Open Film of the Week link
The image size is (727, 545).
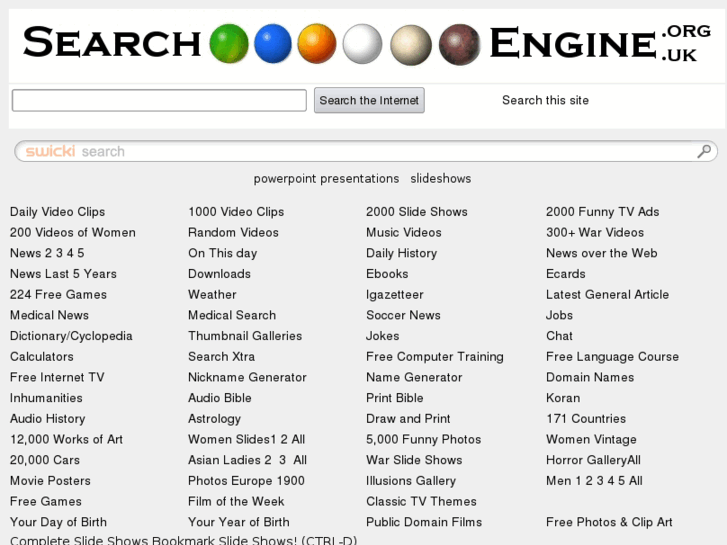point(236,501)
